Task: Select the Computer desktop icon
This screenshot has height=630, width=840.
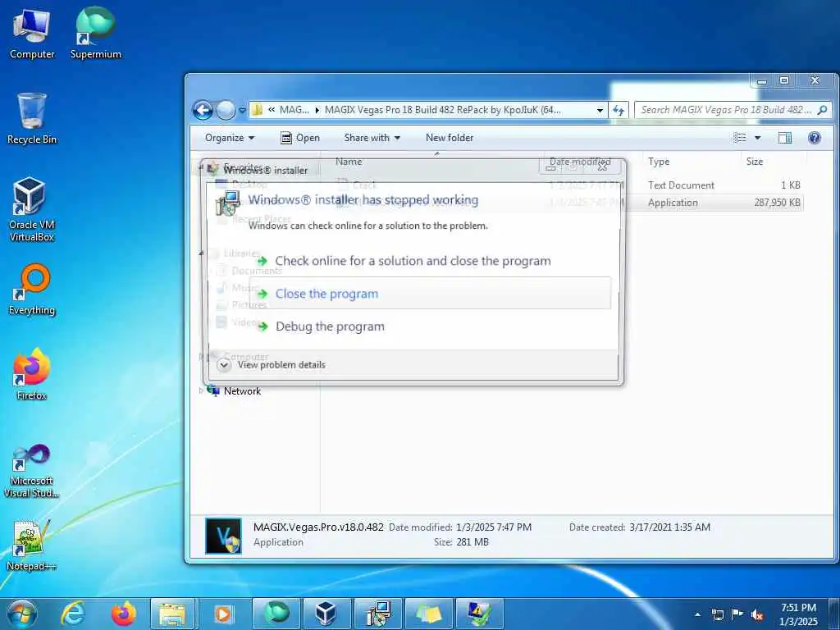Action: [x=32, y=34]
